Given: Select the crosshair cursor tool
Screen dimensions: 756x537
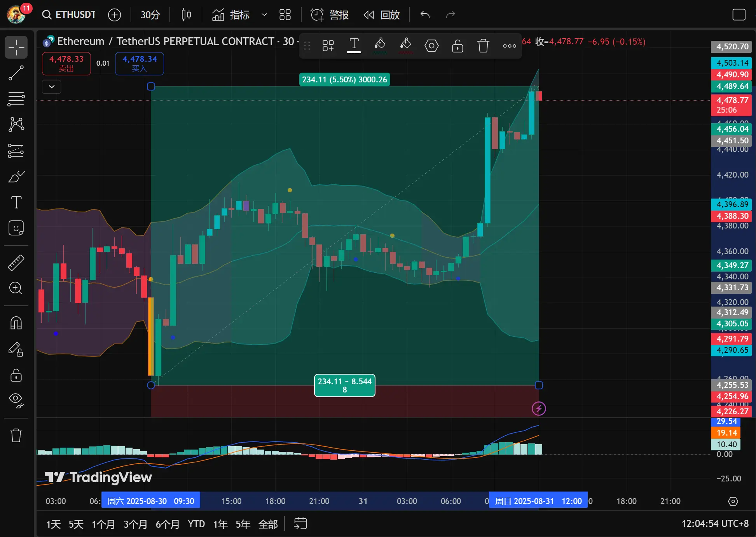Looking at the screenshot, I should pos(16,47).
